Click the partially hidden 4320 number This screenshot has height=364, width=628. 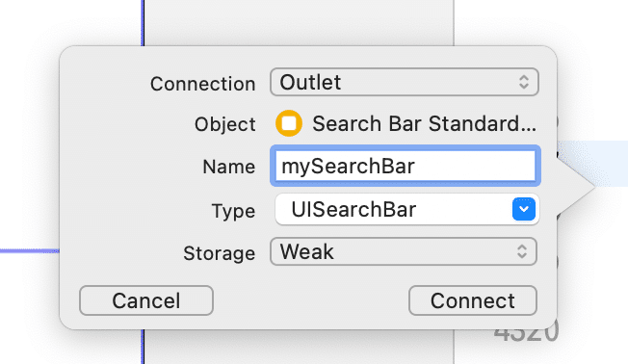pyautogui.click(x=526, y=335)
